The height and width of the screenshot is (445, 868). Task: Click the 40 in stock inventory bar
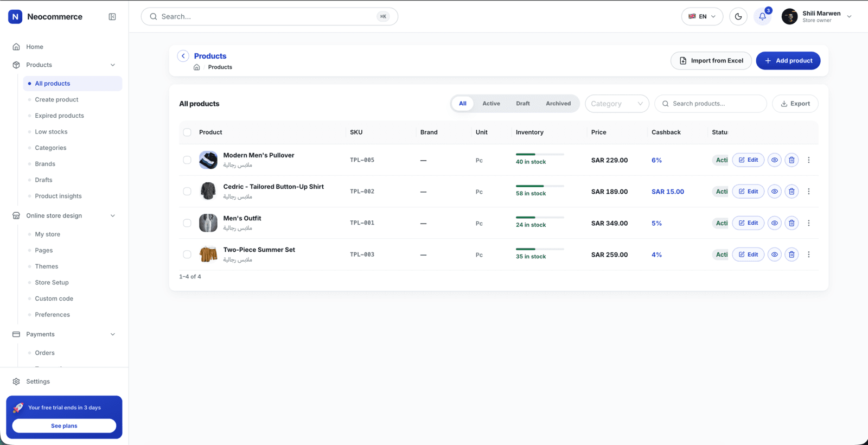[540, 155]
